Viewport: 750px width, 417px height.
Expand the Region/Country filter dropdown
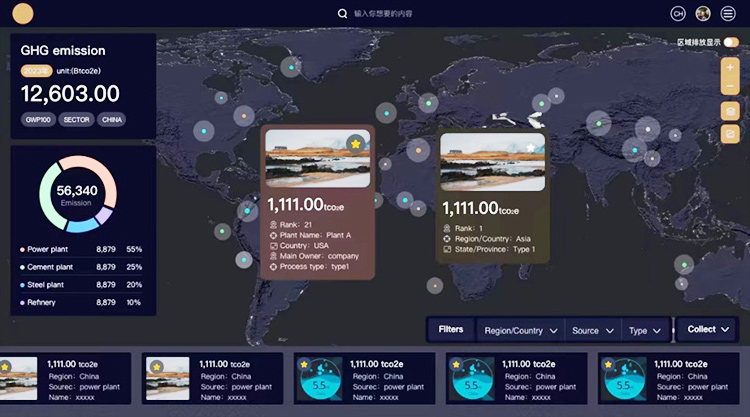point(519,330)
